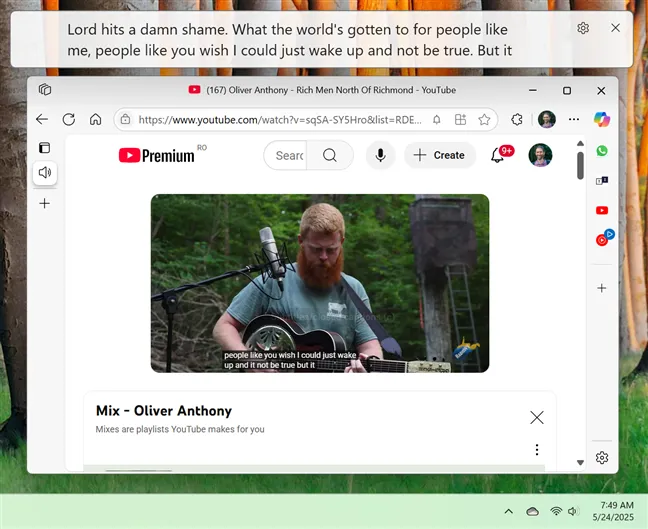Open Edge Settings and more menu

click(x=574, y=119)
